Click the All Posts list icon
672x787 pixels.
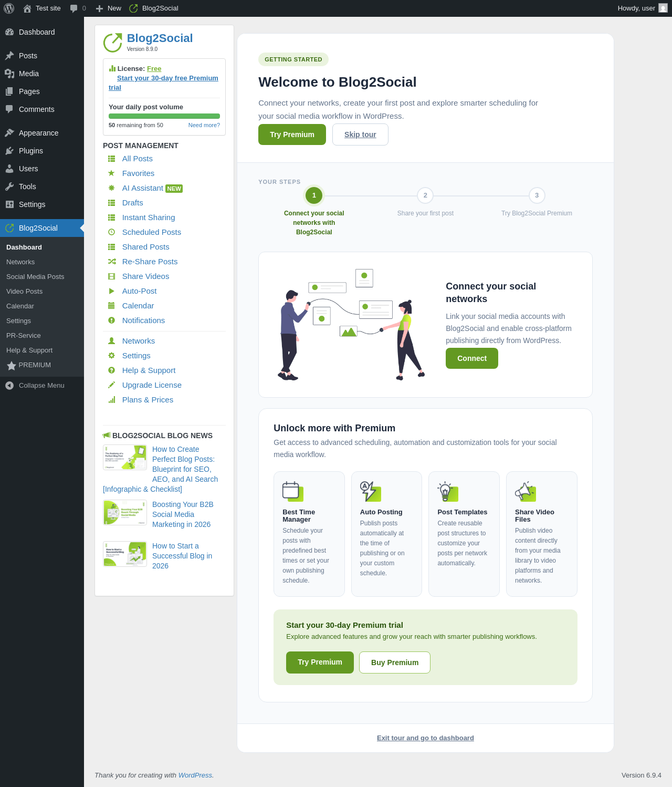click(x=111, y=159)
